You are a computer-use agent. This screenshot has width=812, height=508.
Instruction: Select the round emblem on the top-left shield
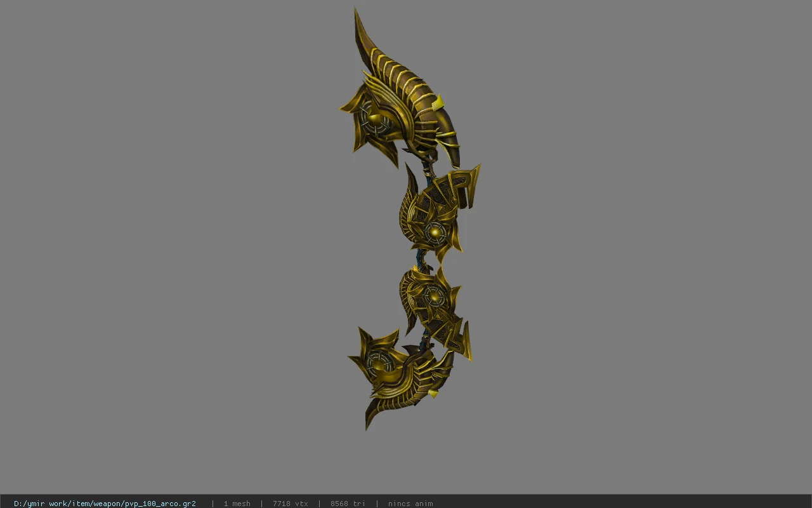pyautogui.click(x=372, y=121)
